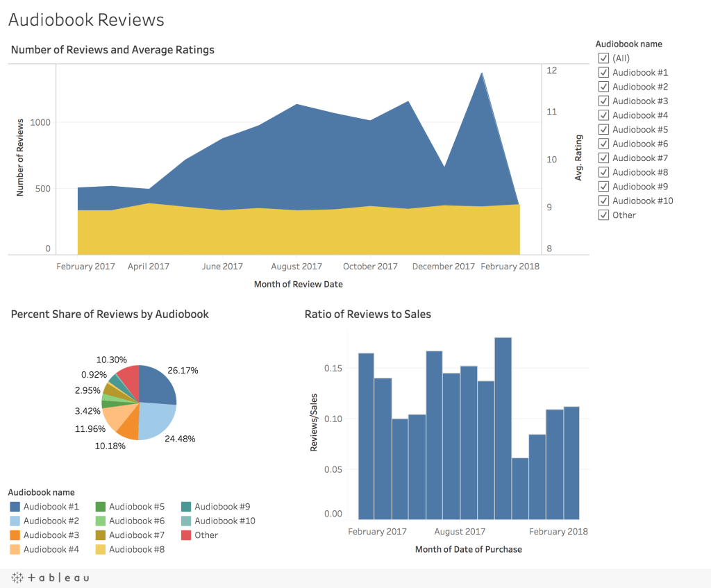Select the Audiobook #9 teal legend swatch

(x=186, y=507)
